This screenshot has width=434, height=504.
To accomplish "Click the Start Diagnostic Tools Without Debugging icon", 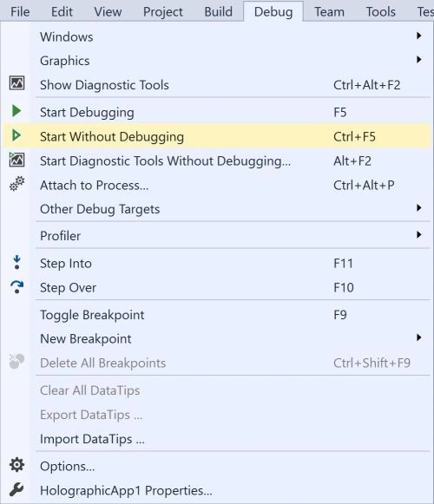I will [x=16, y=160].
